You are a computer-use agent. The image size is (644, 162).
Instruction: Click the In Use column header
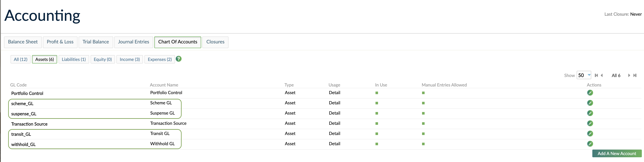point(381,85)
